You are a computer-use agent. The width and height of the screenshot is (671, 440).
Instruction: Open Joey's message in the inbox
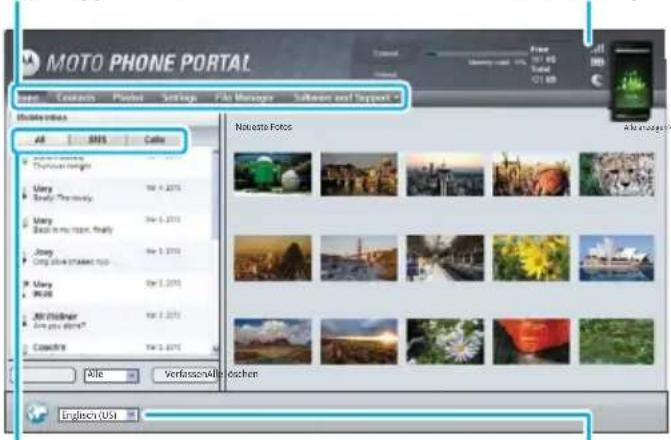[116, 257]
